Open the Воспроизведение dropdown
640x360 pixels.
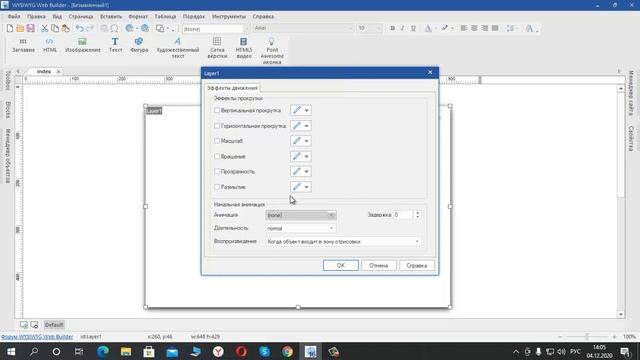pyautogui.click(x=343, y=242)
